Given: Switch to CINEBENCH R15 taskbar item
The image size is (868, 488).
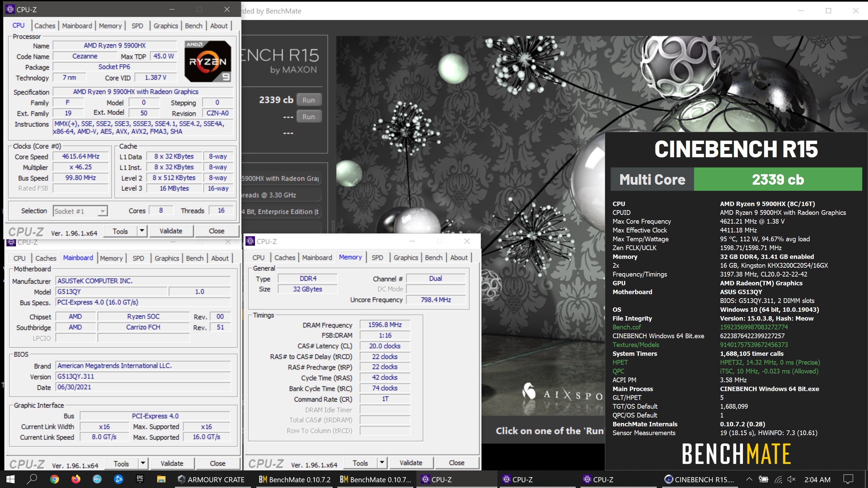Looking at the screenshot, I should click(699, 480).
